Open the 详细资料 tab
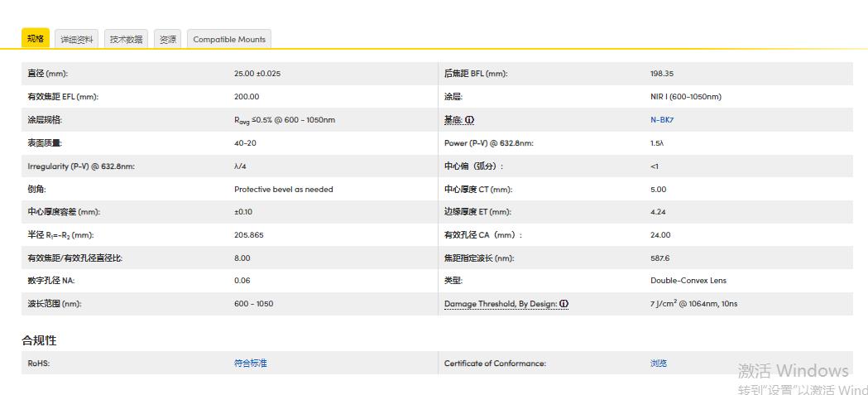868x395 pixels. [77, 40]
